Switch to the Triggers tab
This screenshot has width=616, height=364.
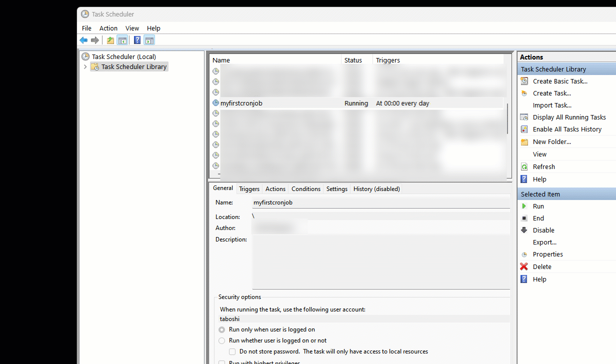coord(249,188)
